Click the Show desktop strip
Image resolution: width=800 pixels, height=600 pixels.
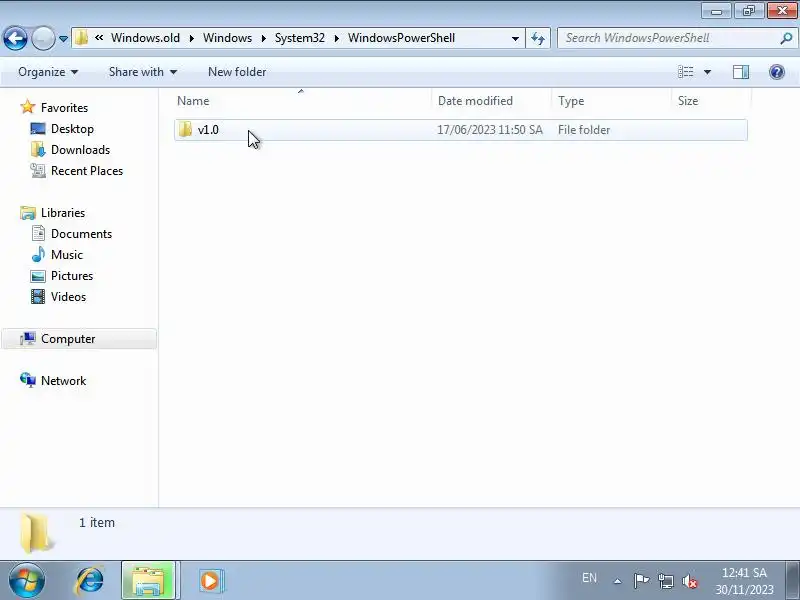tap(793, 581)
